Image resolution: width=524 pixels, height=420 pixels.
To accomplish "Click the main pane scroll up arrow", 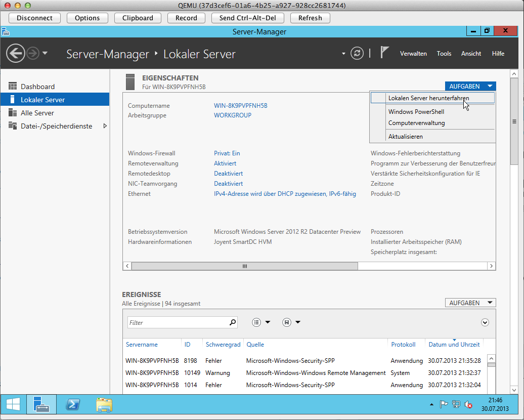I will point(514,74).
